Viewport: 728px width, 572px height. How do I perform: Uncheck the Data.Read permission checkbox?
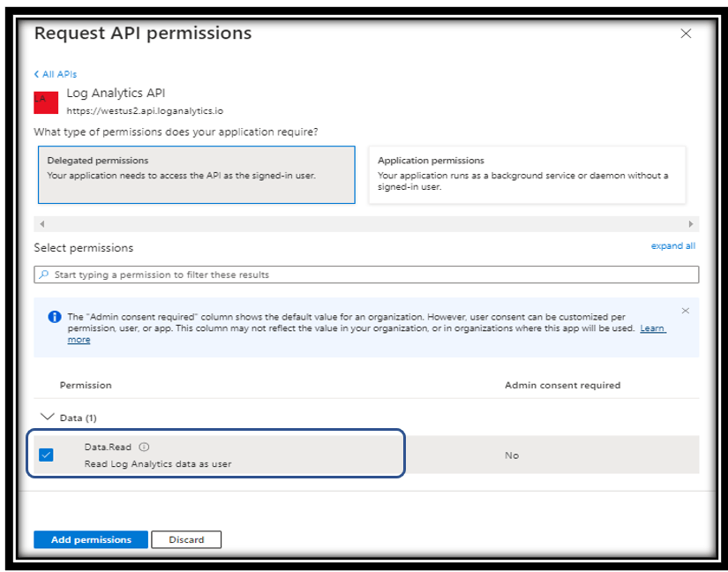46,455
